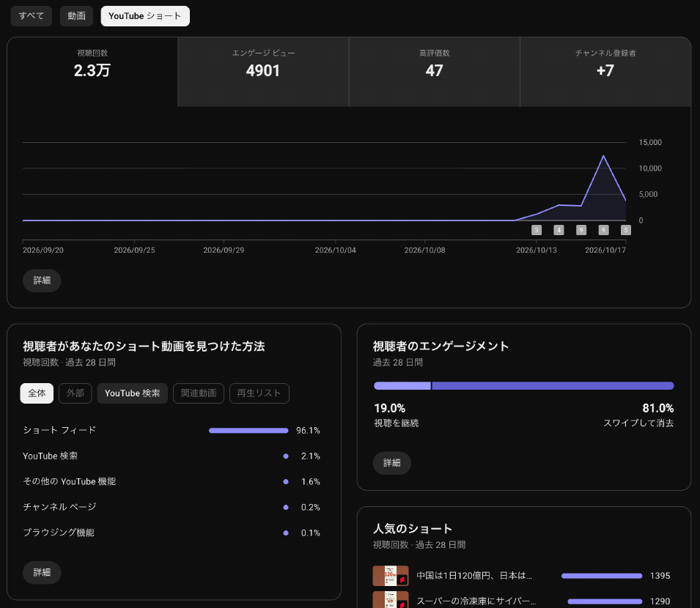Open the 視聴回数 2.3万 metric card
700x608 pixels.
click(x=92, y=72)
